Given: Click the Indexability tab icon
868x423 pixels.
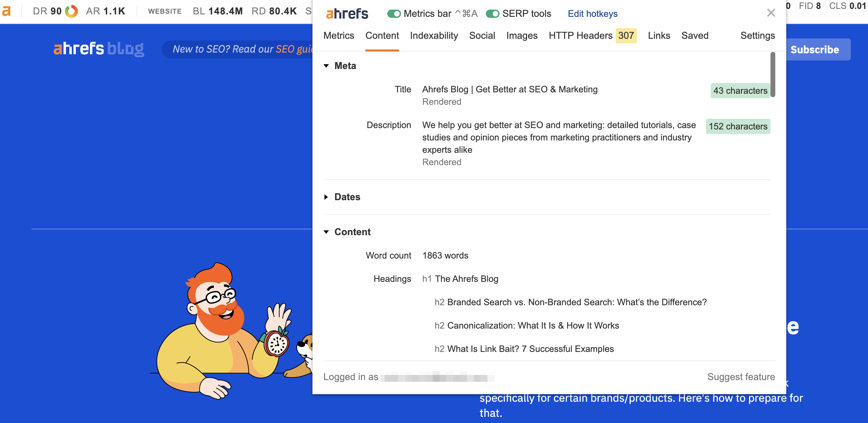Looking at the screenshot, I should point(434,35).
